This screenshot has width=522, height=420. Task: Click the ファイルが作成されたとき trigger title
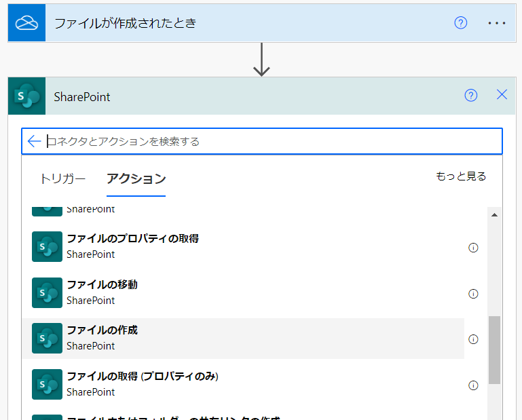click(125, 23)
